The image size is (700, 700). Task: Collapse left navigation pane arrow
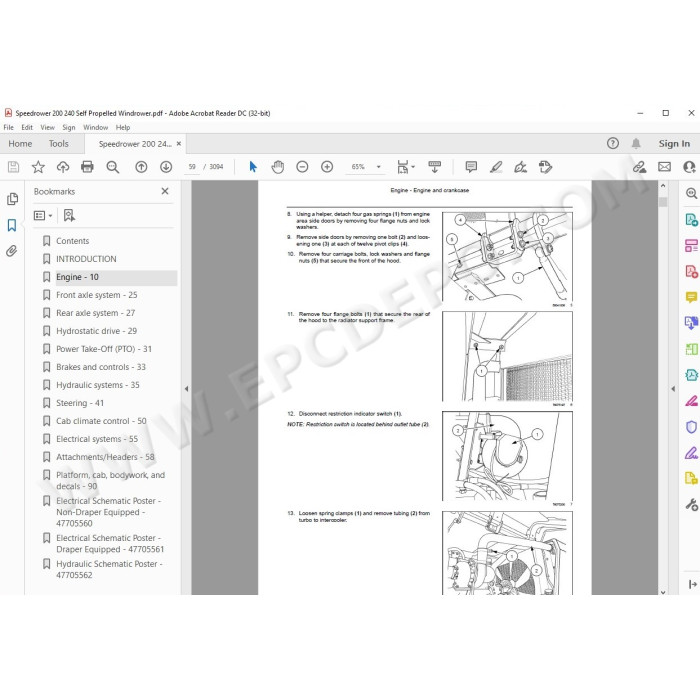click(186, 389)
